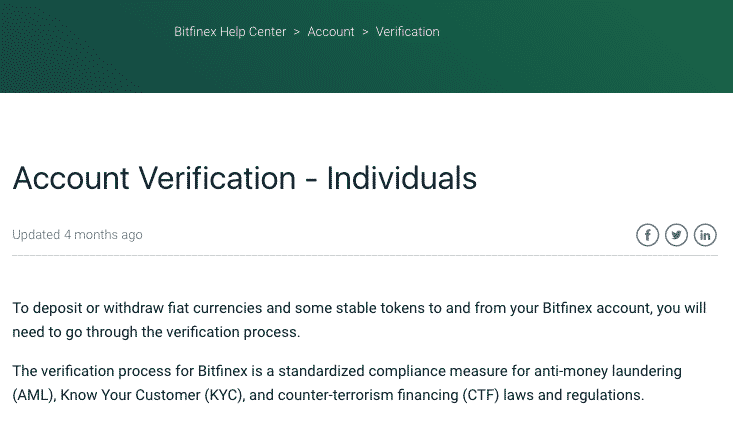The height and width of the screenshot is (422, 733).
Task: Go to the Account breadcrumb link
Action: coord(331,32)
